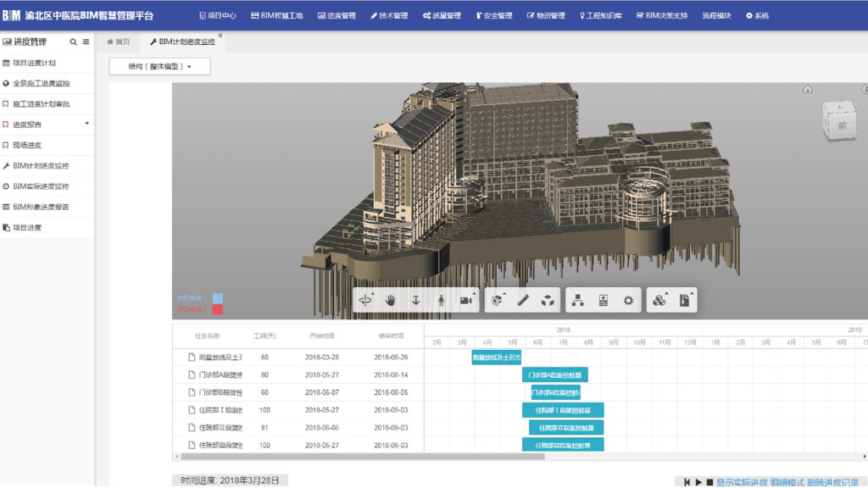Select the measure ruler tool

(x=523, y=300)
